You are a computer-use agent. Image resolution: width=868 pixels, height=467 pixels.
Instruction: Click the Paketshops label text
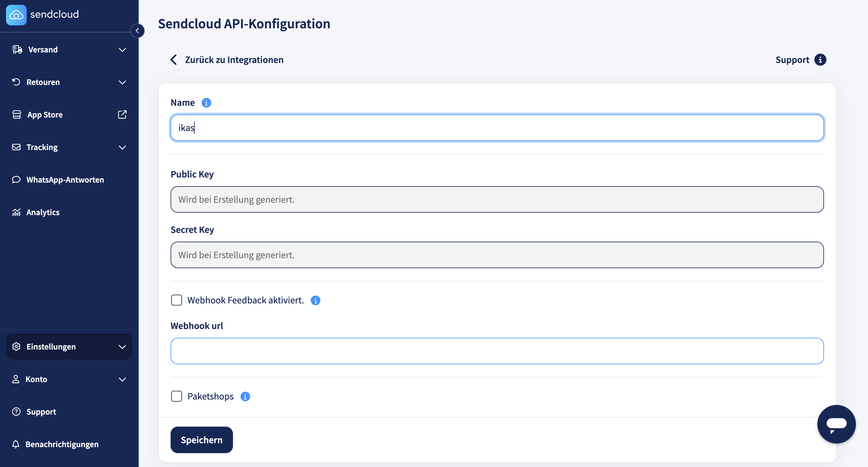pos(210,396)
